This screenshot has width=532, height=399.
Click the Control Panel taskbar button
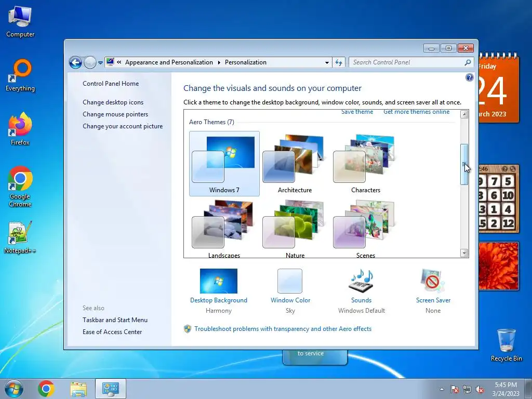coord(111,389)
